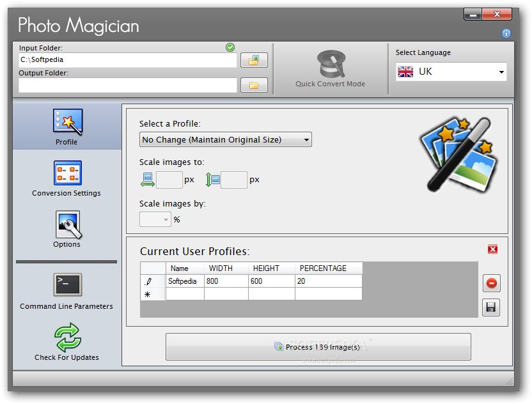Minimize the Photo Magician window
The height and width of the screenshot is (404, 532).
click(473, 15)
